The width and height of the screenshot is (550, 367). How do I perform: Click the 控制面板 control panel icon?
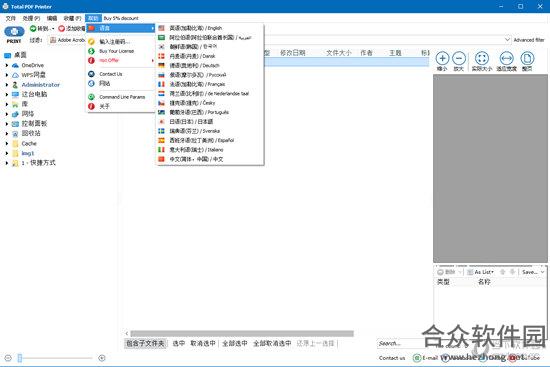click(x=15, y=124)
